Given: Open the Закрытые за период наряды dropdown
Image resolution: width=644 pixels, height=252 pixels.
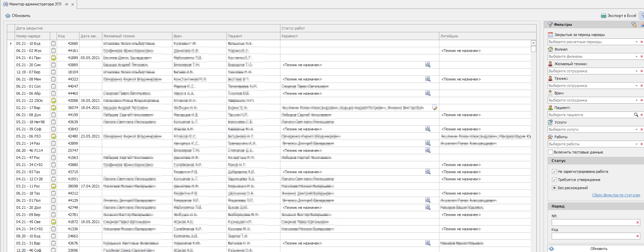Looking at the screenshot, I should [x=636, y=42].
